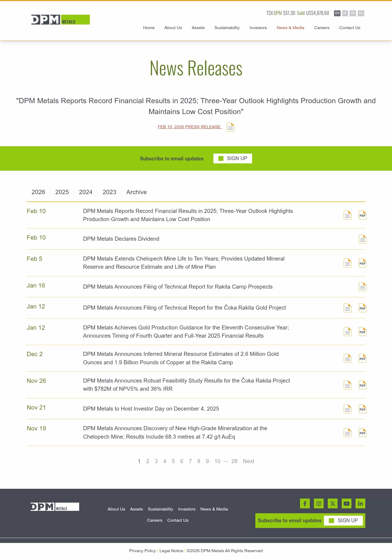The height and width of the screenshot is (559, 392).
Task: Open Sustainability link in footer
Action: (x=161, y=509)
